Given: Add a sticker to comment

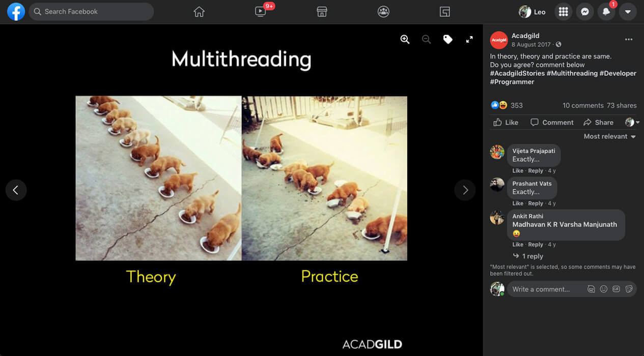Looking at the screenshot, I should pos(629,289).
